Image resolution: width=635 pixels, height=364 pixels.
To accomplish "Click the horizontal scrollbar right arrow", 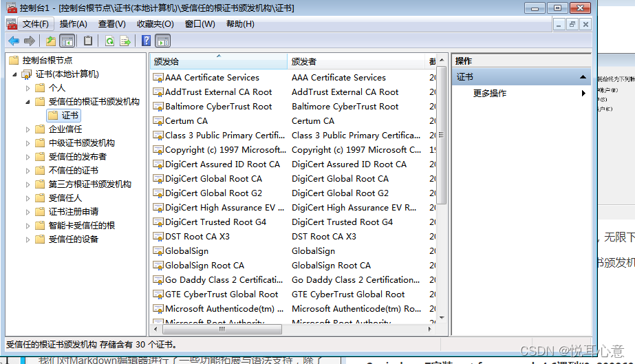I will point(430,329).
